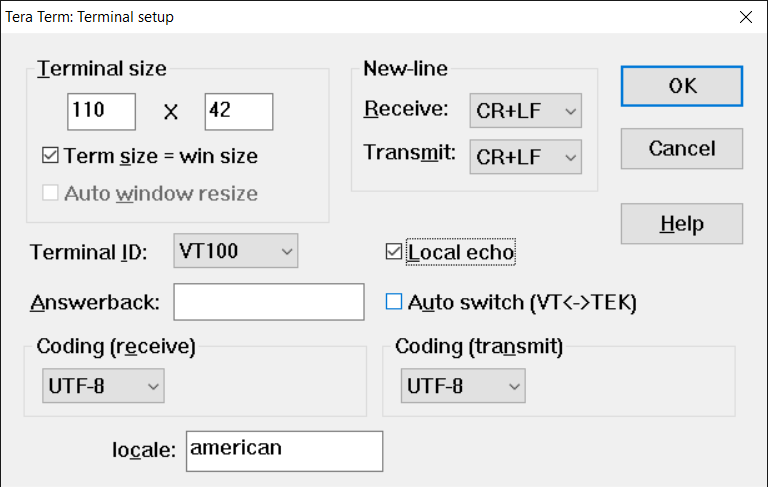
Task: Open the New-line Transmit dropdown
Action: pyautogui.click(x=525, y=156)
